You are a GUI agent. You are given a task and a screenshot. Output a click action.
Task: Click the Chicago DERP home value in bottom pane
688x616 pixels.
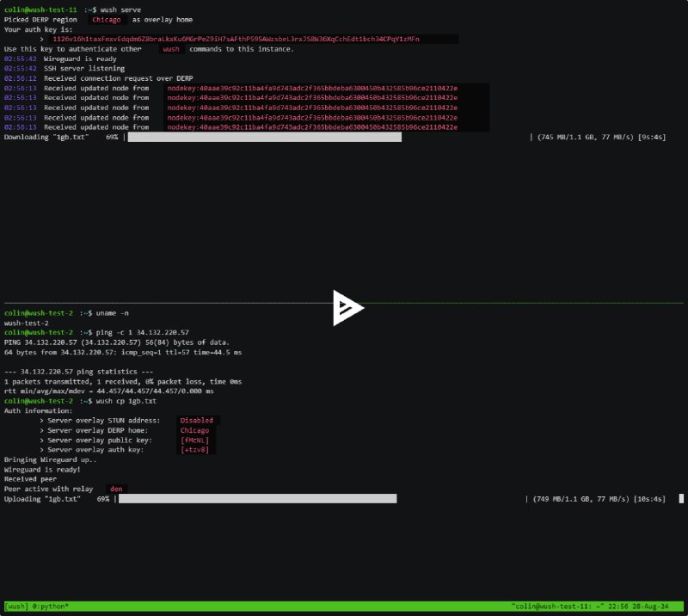coord(194,430)
